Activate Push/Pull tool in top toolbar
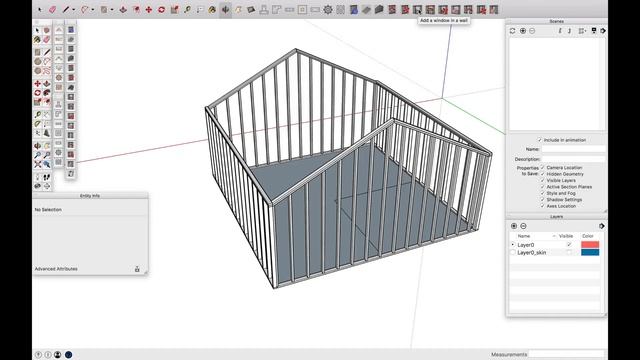The image size is (640, 360). (x=123, y=9)
